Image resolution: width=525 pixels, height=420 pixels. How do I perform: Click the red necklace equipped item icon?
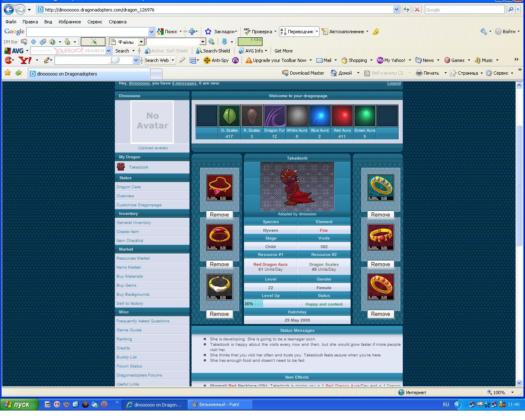tap(219, 187)
